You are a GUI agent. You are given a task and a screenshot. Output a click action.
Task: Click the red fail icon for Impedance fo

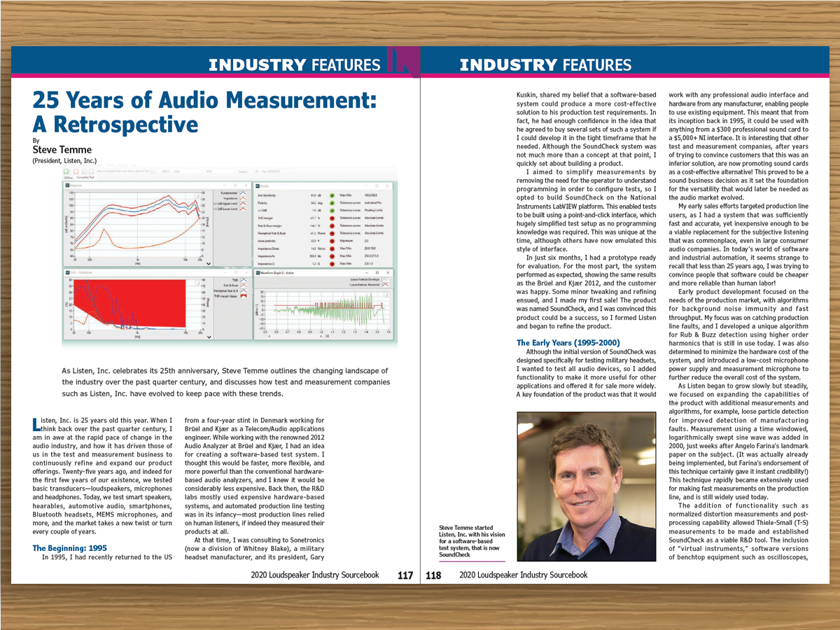pyautogui.click(x=332, y=256)
